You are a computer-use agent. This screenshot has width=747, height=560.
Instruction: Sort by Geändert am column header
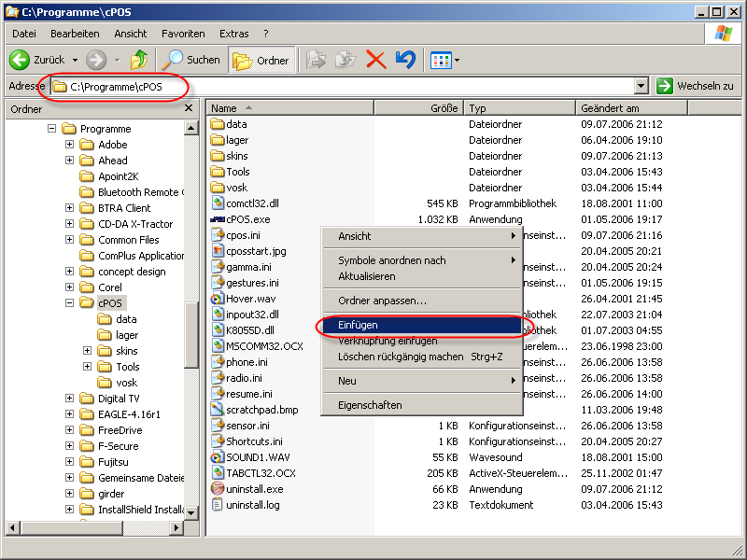tap(631, 108)
